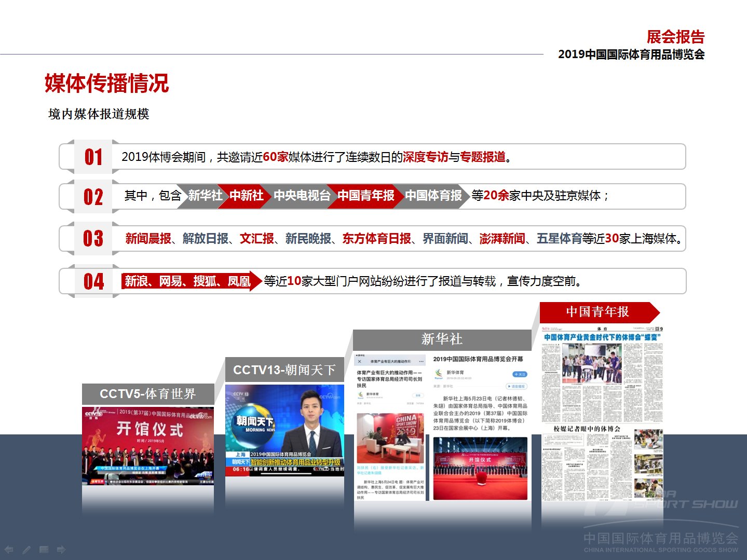Viewport: 747px width, 560px height.
Task: Click the 境内媒体报道规模 subtitle
Action: [x=99, y=114]
